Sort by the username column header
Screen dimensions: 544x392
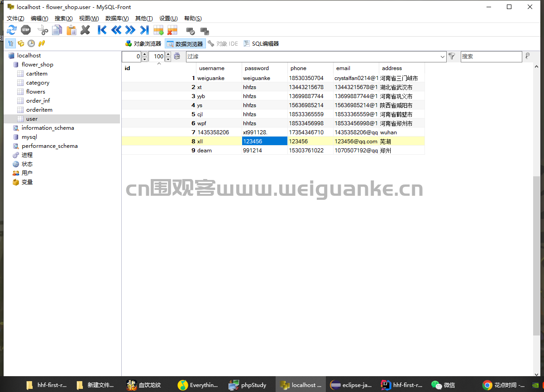pos(219,68)
